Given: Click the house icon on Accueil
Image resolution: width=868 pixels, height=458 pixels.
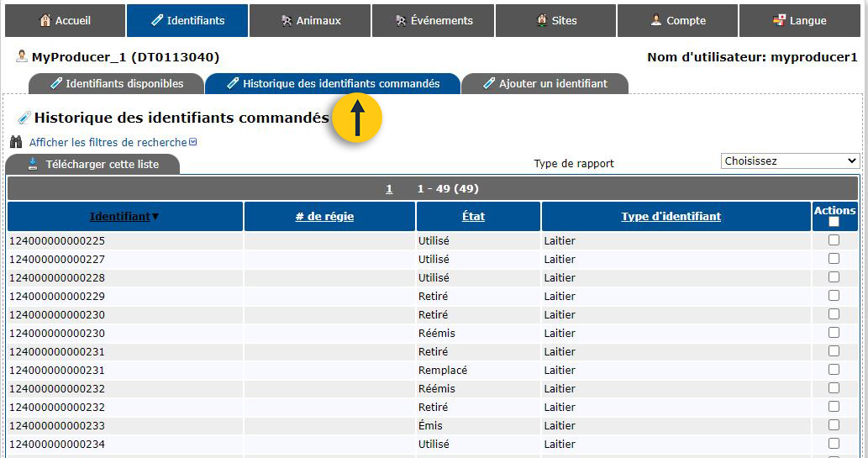Looking at the screenshot, I should (x=45, y=20).
